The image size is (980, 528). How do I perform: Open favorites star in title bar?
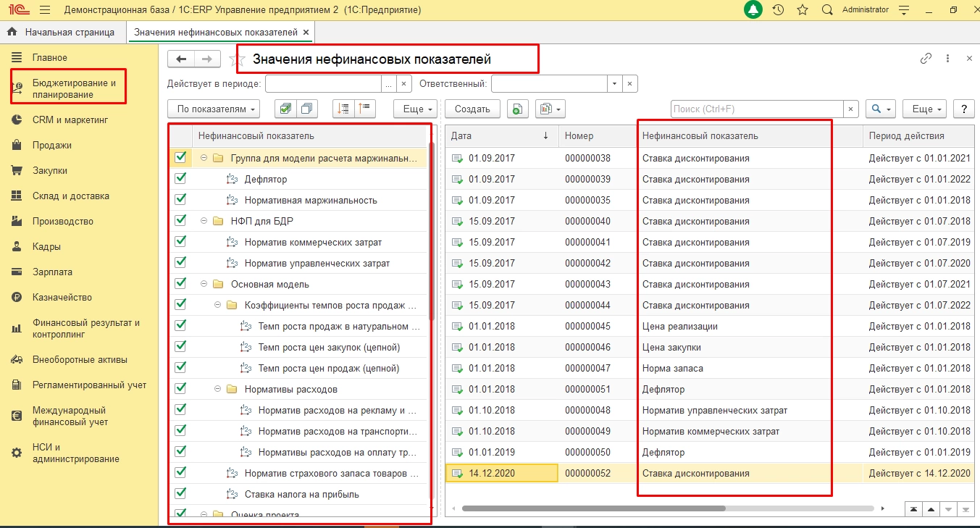[802, 10]
